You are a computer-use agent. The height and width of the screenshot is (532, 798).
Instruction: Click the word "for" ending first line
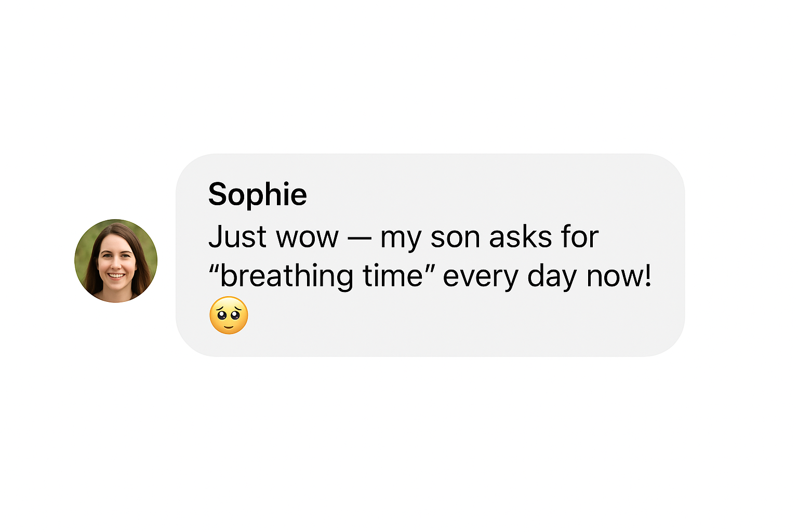(x=580, y=237)
